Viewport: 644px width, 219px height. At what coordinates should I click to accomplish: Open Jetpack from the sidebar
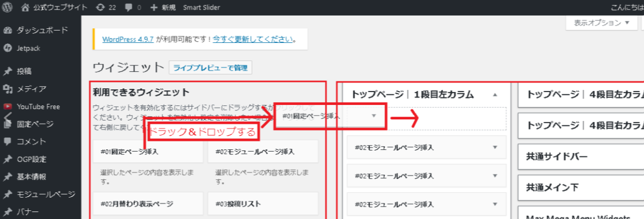click(28, 48)
